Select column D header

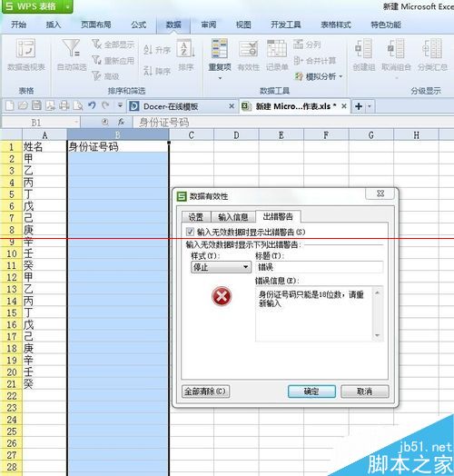236,135
